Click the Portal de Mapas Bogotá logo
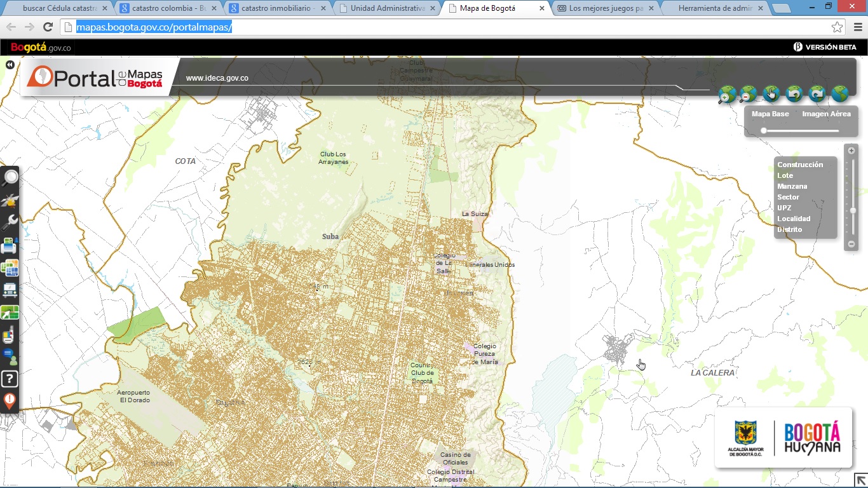868x488 pixels. [x=95, y=78]
